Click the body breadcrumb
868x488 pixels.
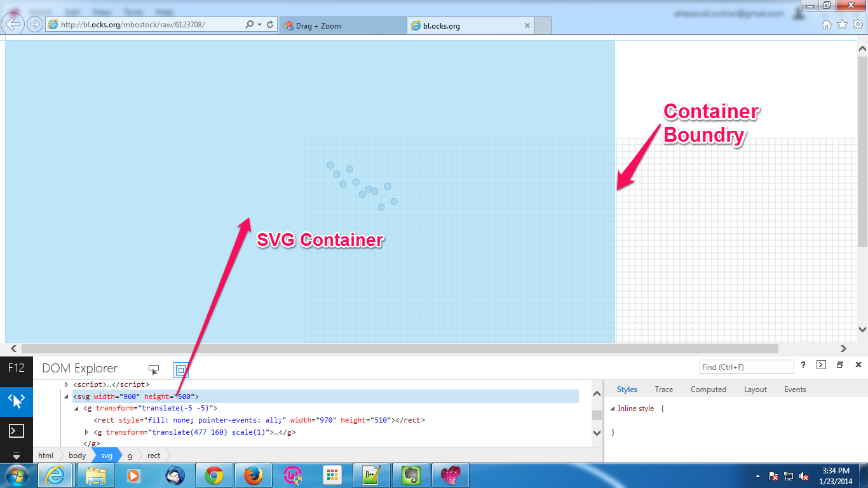77,455
